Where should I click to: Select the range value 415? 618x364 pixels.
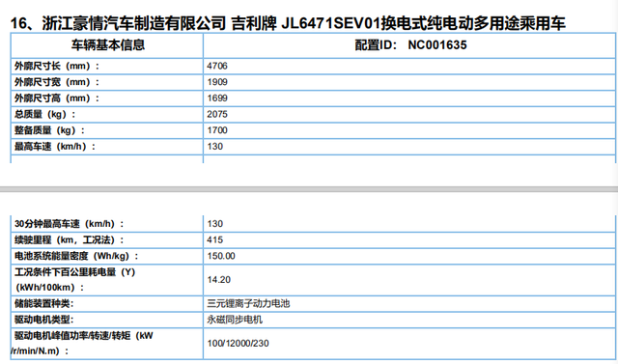[215, 239]
